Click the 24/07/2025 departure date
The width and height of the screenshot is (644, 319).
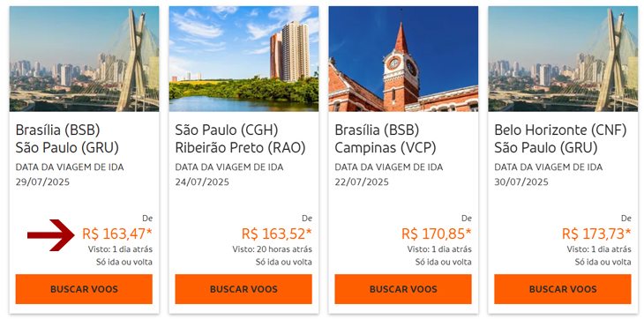(x=202, y=182)
